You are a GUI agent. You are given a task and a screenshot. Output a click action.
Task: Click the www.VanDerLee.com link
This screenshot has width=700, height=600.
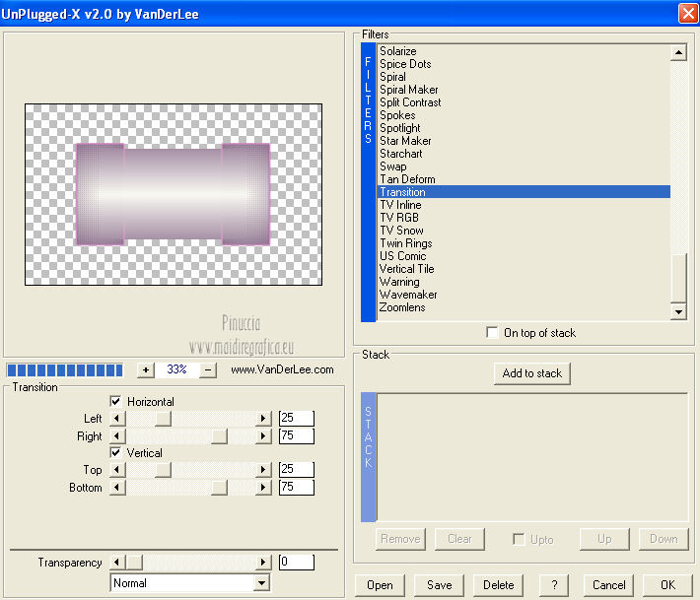282,369
